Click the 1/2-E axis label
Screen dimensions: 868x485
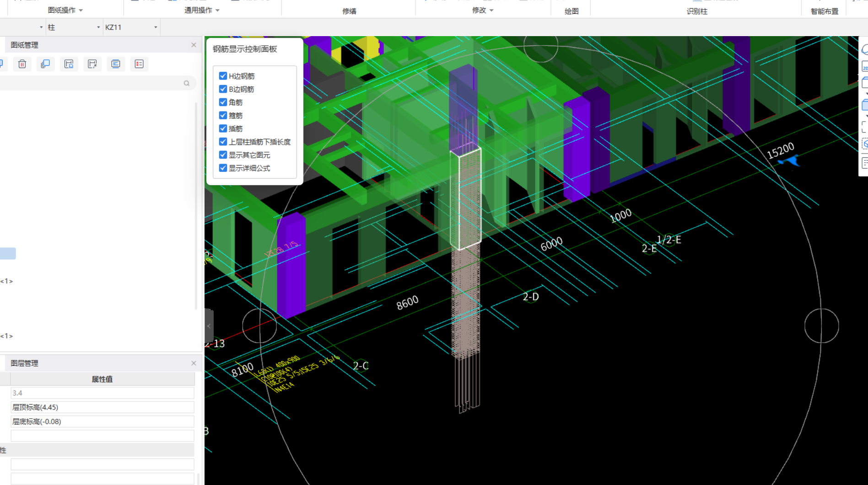(669, 240)
